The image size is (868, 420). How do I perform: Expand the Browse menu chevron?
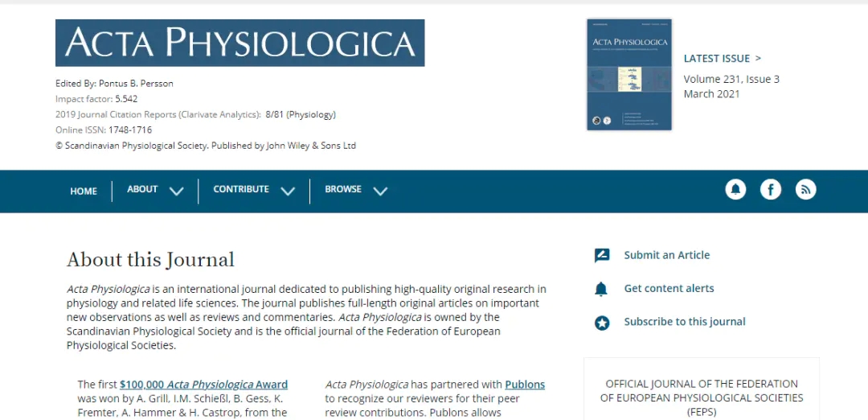[x=379, y=191]
